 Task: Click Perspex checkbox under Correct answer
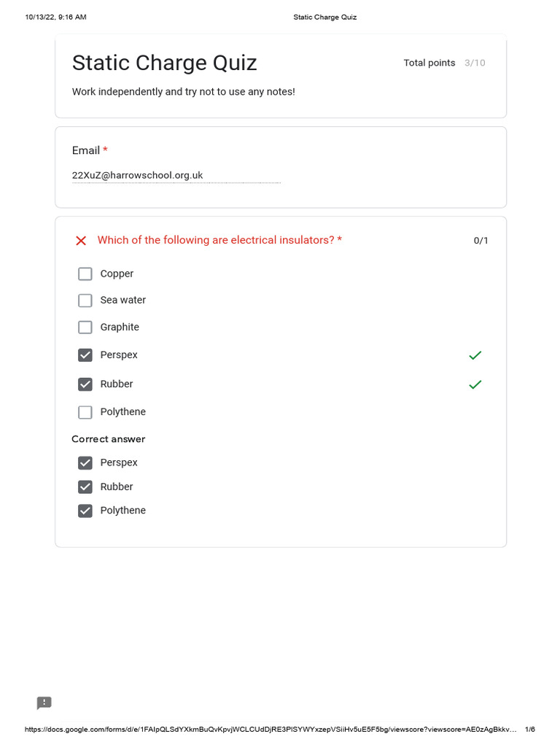[x=85, y=463]
